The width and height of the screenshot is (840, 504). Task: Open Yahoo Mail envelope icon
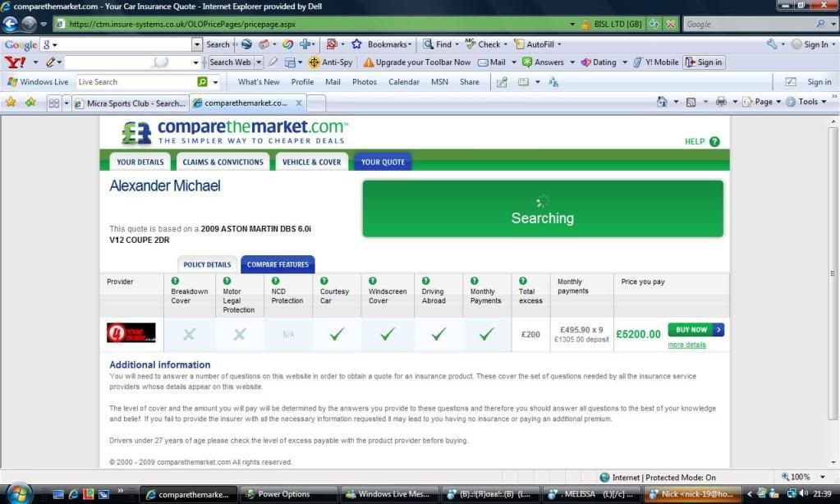coord(483,62)
